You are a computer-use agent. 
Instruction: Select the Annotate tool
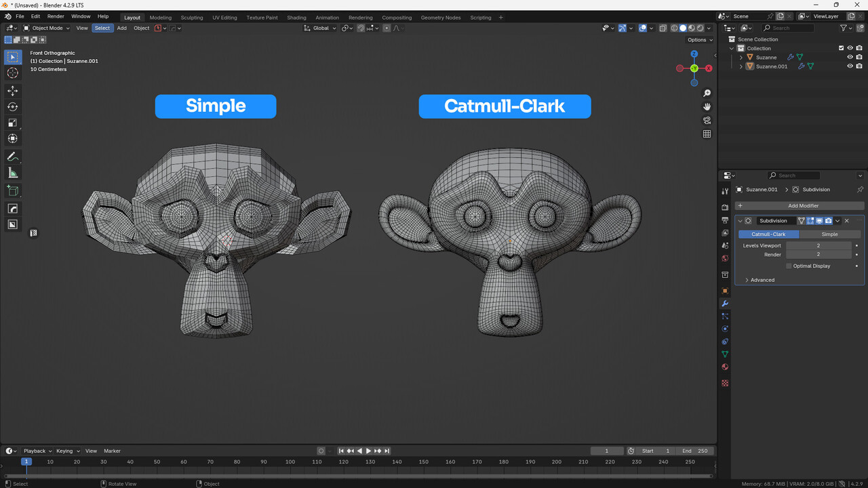[x=13, y=157]
